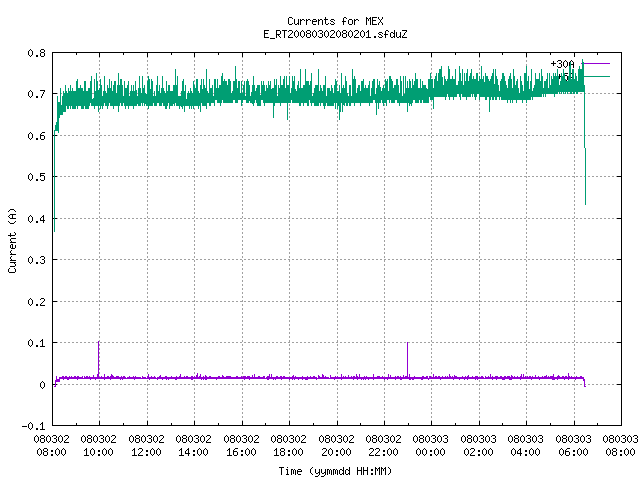
Task: Click the x-axis label '080303 02:00'
Action: [x=478, y=446]
